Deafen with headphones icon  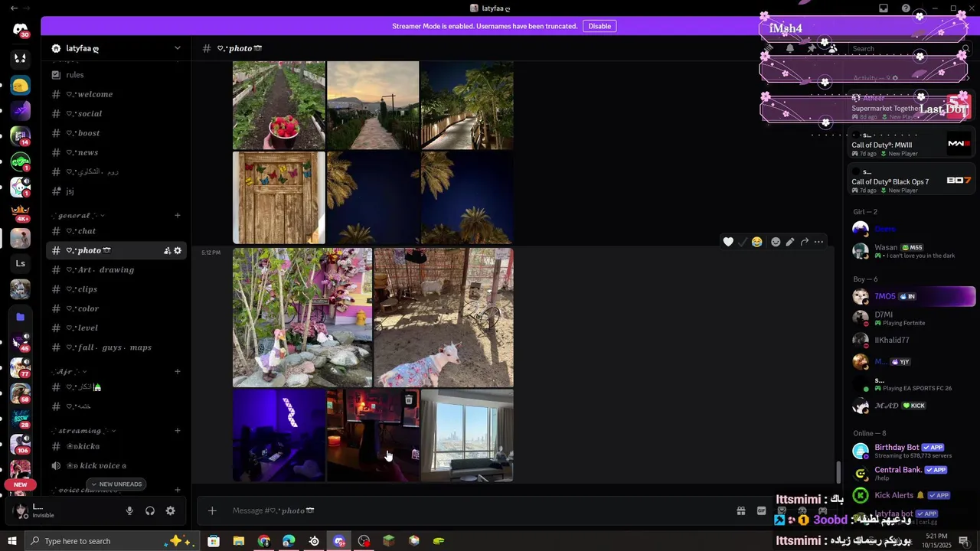150,510
